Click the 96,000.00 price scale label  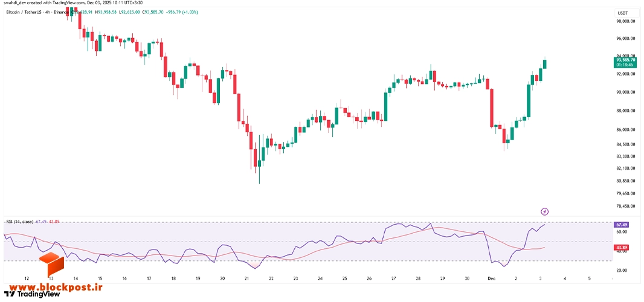(626, 39)
